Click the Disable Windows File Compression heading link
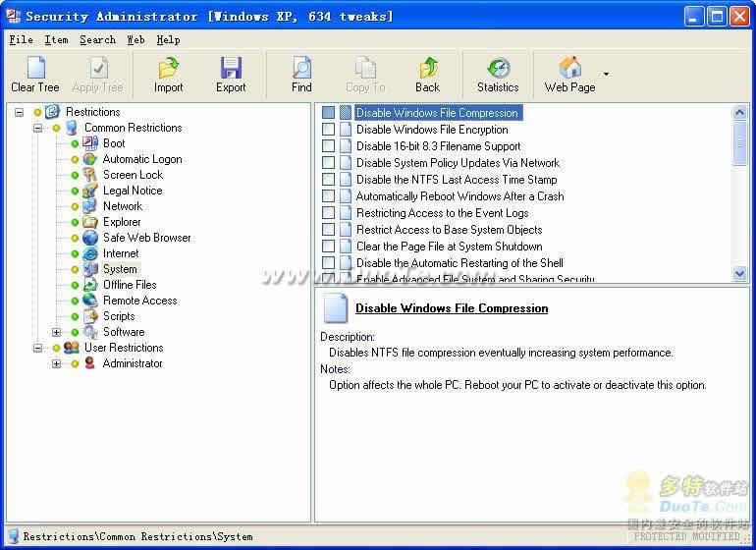756x550 pixels. click(452, 308)
